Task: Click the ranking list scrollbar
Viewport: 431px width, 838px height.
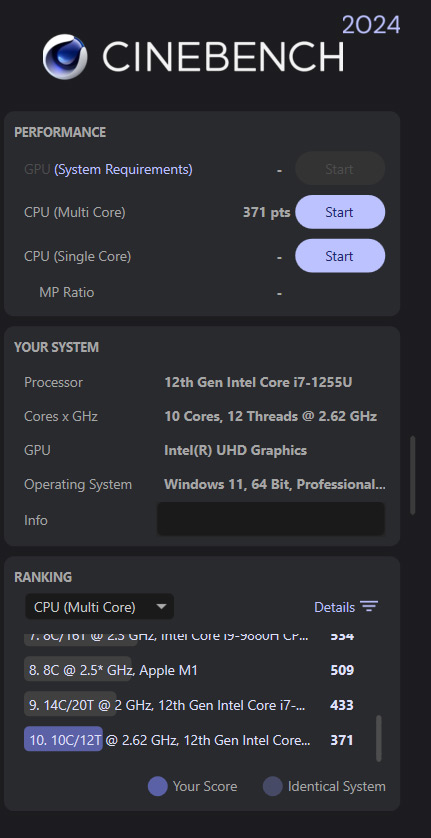Action: (379, 738)
